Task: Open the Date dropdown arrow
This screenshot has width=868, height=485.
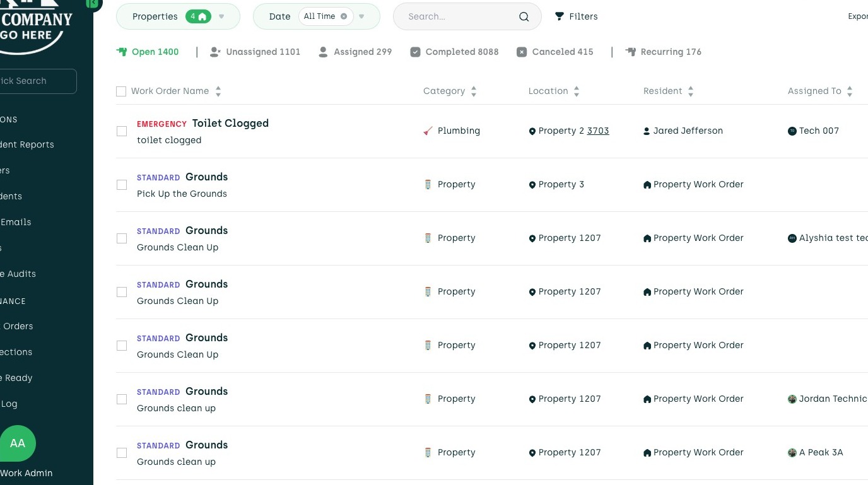Action: coord(361,17)
